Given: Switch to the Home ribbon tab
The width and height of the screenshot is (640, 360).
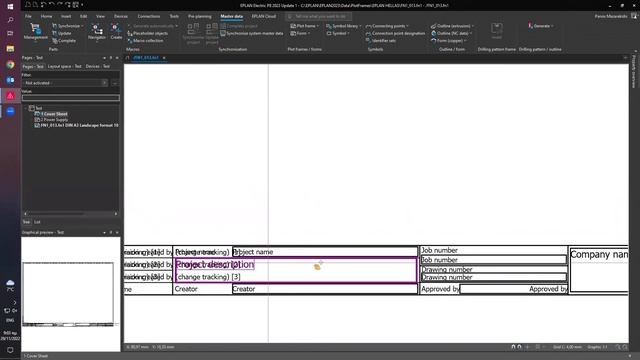Looking at the screenshot, I should pyautogui.click(x=46, y=16).
